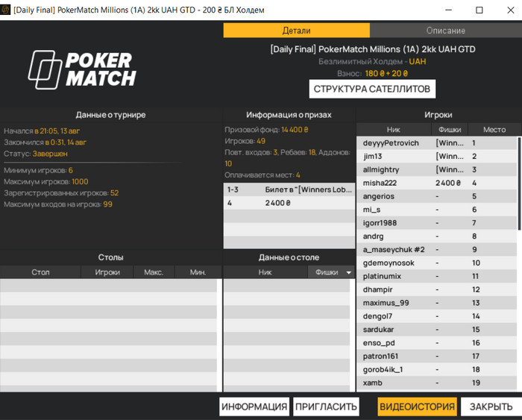Image resolution: width=522 pixels, height=420 pixels.
Task: Select player patron161
Action: (x=436, y=357)
